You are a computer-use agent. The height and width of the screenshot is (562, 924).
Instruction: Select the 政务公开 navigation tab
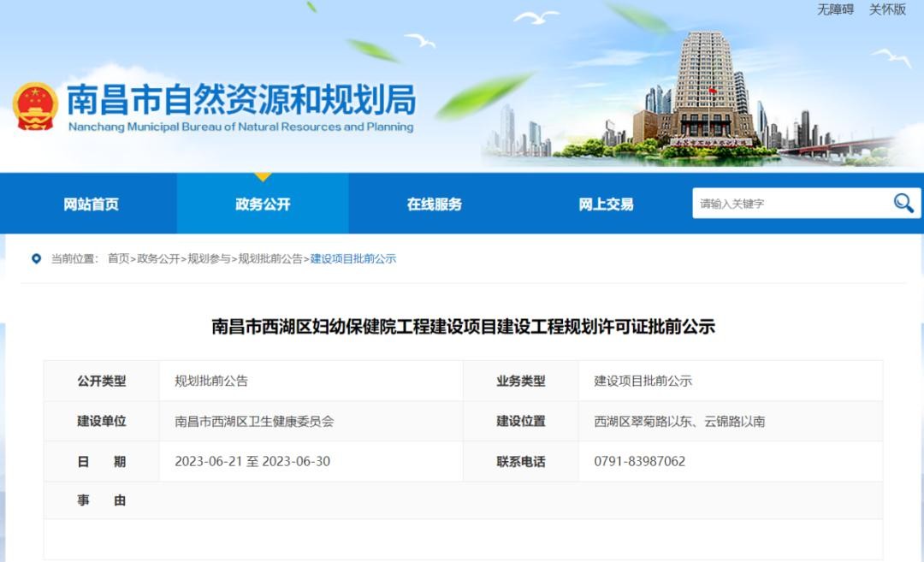pos(263,204)
